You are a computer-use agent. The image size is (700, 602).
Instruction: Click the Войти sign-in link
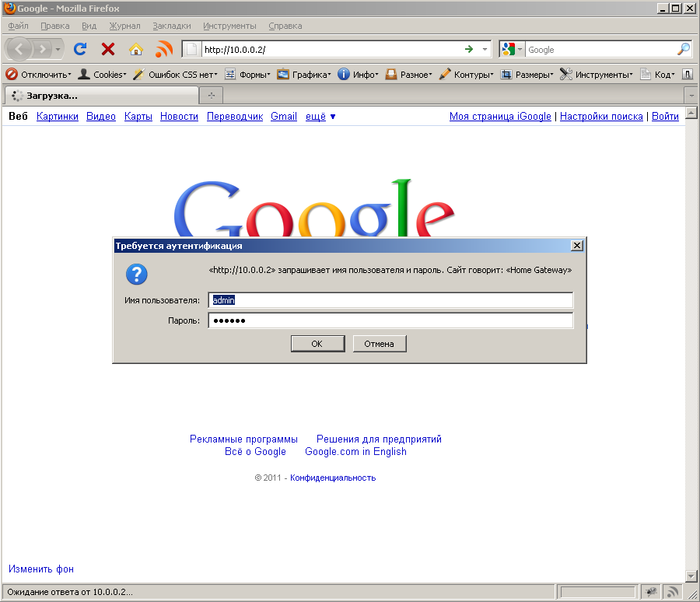(665, 117)
